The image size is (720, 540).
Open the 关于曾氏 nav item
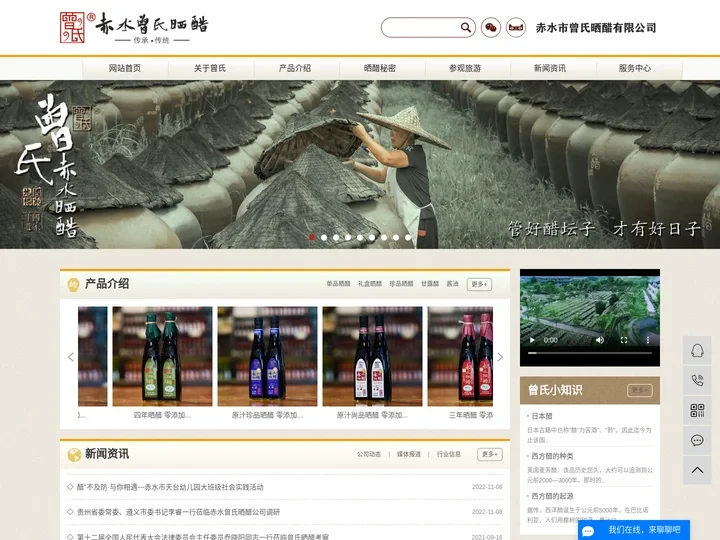tap(210, 68)
